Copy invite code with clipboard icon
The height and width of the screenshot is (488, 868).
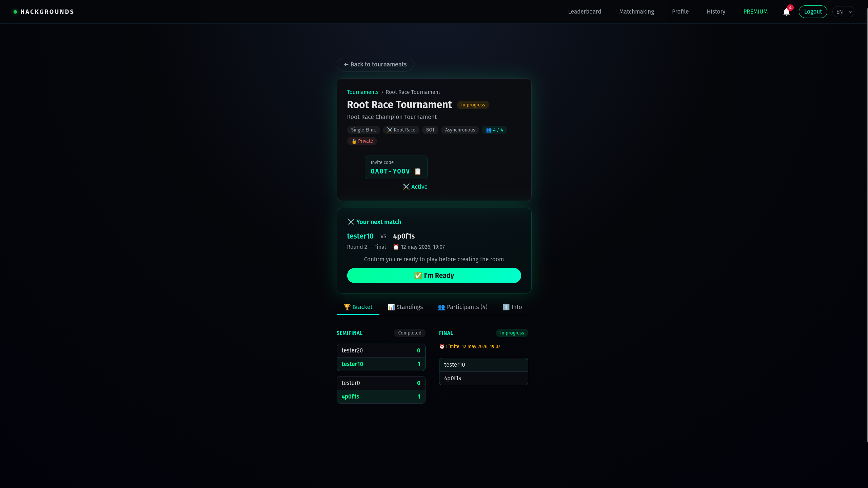click(418, 171)
